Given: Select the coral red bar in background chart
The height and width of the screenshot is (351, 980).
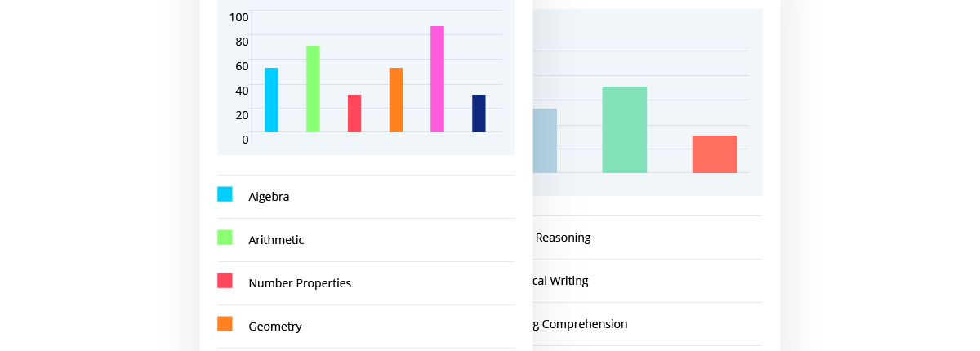Looking at the screenshot, I should click(x=714, y=153).
